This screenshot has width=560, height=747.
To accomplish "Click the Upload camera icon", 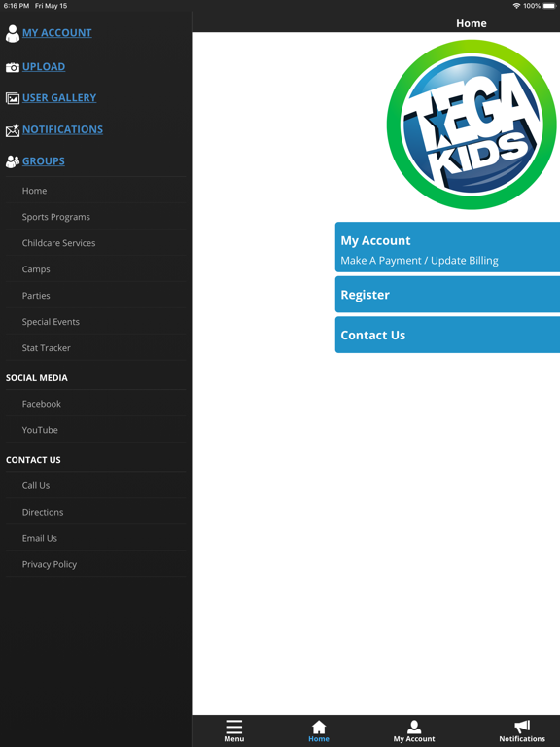I will point(13,67).
